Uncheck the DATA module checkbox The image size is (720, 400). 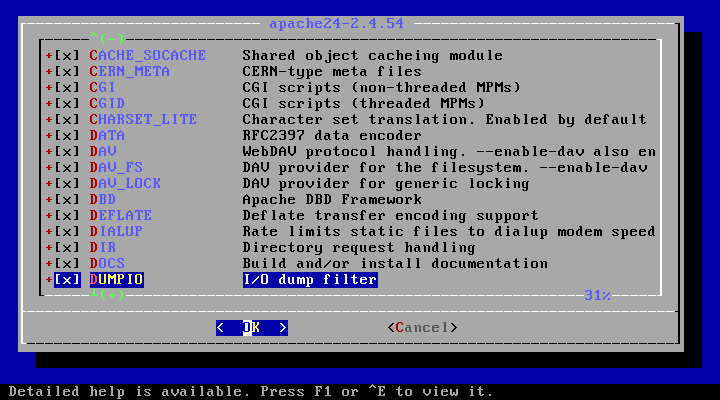(67, 135)
